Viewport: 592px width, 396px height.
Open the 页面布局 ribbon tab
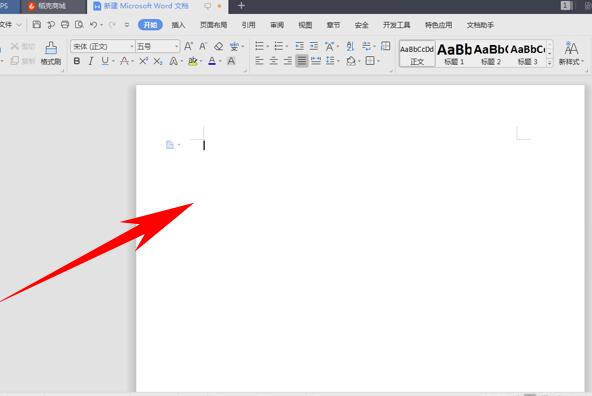(213, 25)
